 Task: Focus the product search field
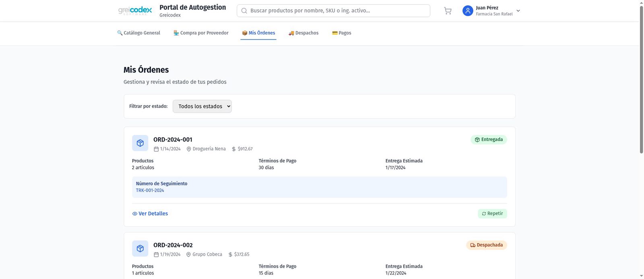333,11
